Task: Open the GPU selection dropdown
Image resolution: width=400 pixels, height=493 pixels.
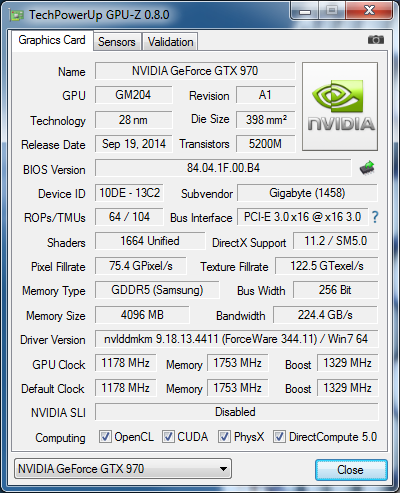Action: (x=123, y=469)
